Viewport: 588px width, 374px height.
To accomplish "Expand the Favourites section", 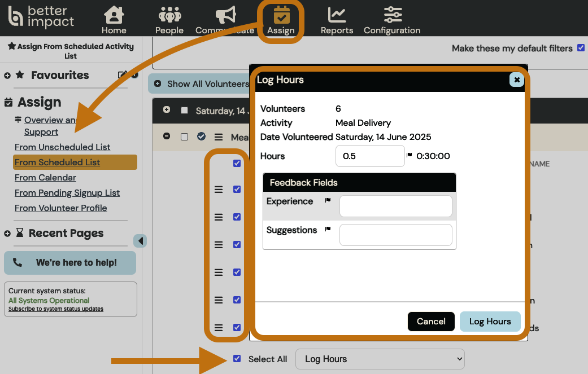I will [8, 75].
